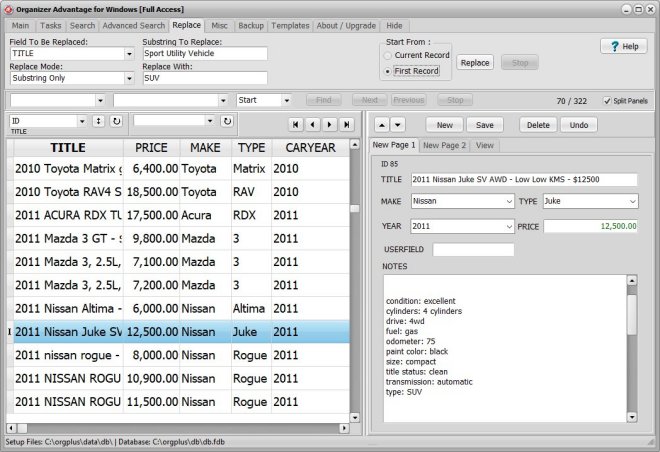The image size is (660, 452).
Task: Refresh sort next to ID dropdown
Action: 116,121
